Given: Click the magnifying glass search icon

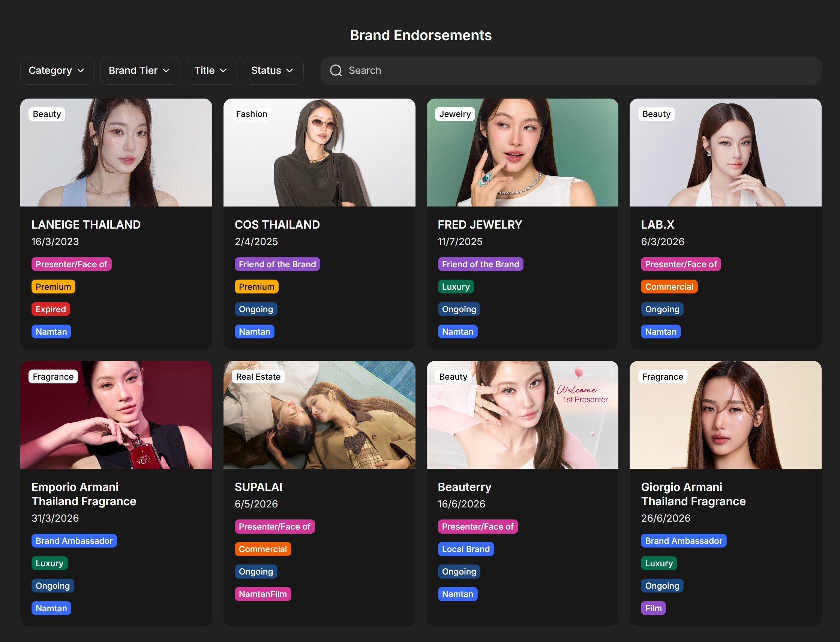Looking at the screenshot, I should [336, 70].
